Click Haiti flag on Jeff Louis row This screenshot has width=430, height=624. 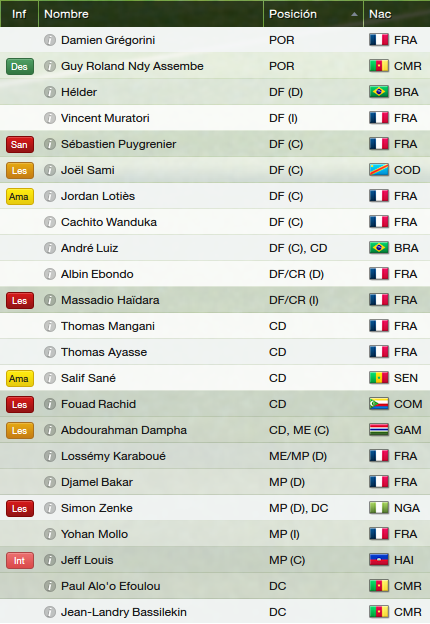click(379, 560)
